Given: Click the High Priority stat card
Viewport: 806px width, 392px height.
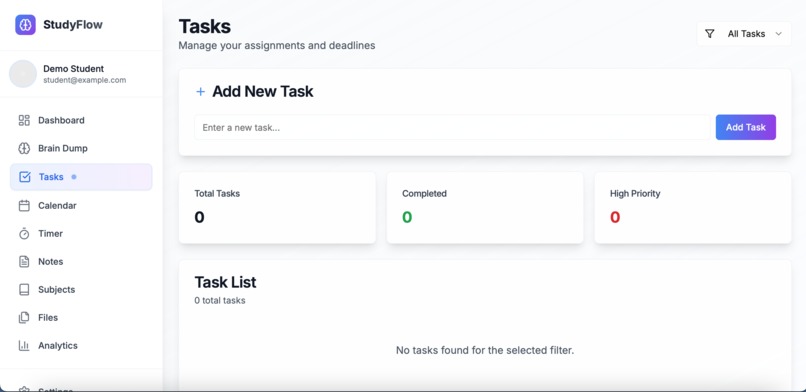Looking at the screenshot, I should click(x=692, y=208).
